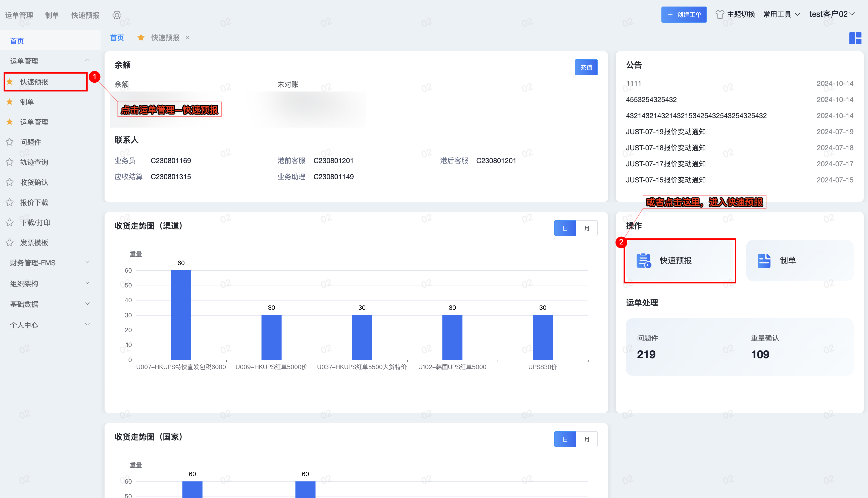Switch to the 首页 tab
868x498 pixels.
click(117, 38)
